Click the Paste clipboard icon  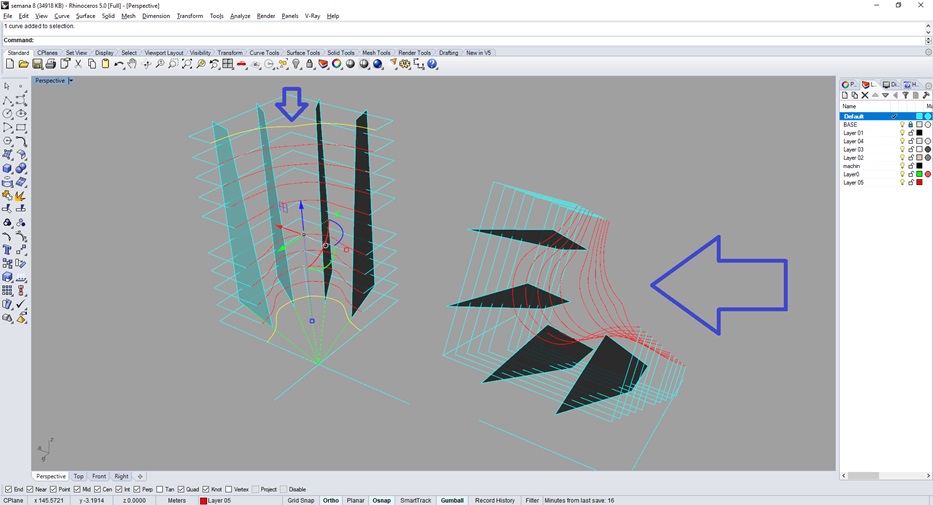(105, 64)
